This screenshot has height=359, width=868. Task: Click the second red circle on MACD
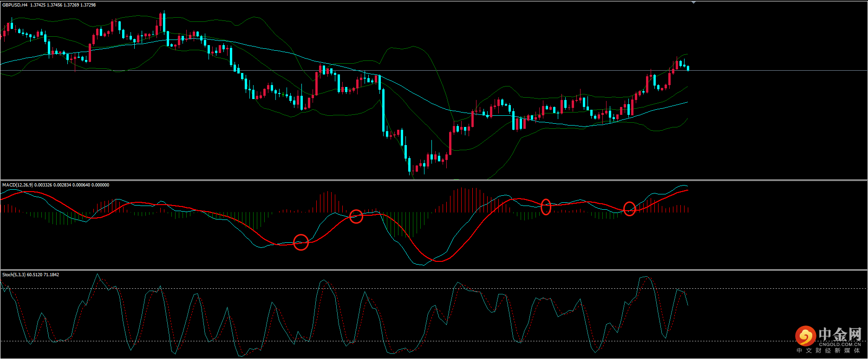pyautogui.click(x=356, y=216)
